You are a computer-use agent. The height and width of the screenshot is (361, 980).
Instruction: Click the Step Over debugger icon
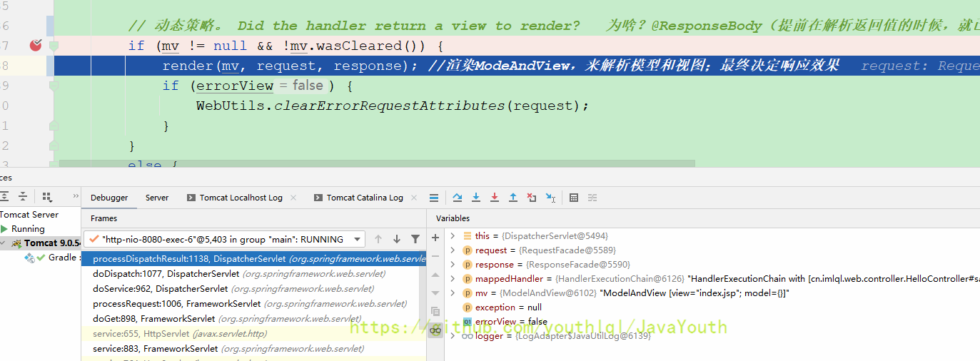[458, 198]
